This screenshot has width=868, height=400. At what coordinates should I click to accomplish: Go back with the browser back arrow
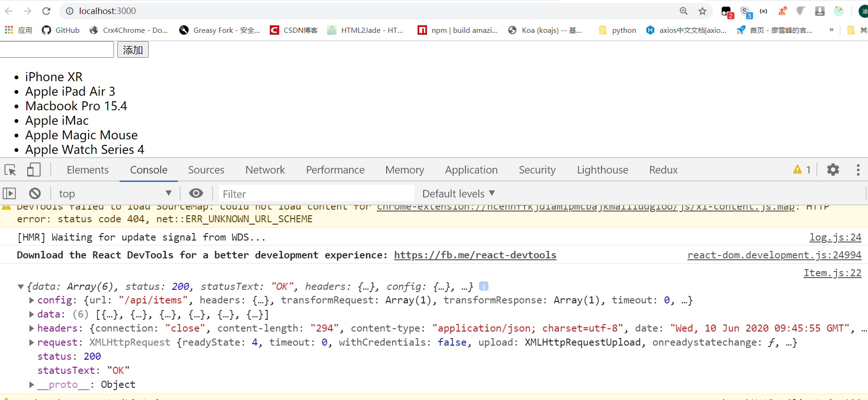click(9, 11)
